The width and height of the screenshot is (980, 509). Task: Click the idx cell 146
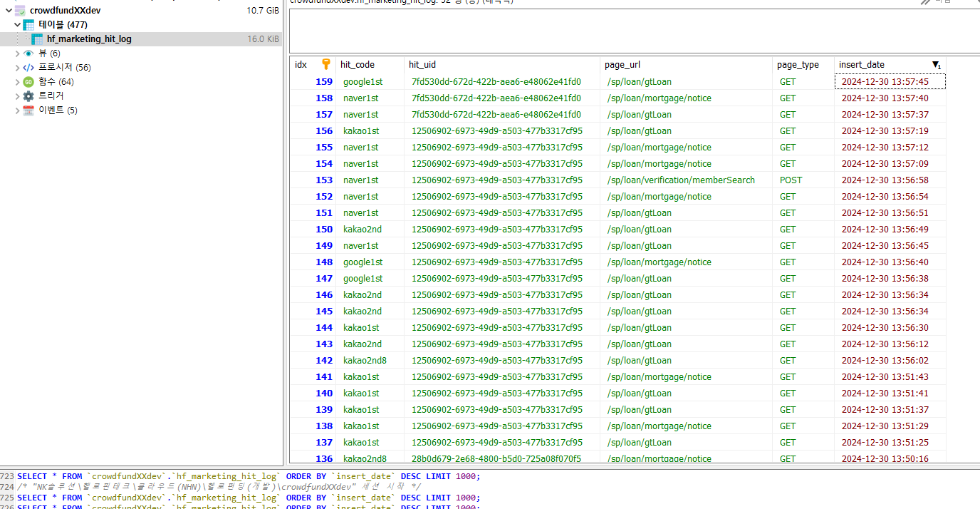313,295
